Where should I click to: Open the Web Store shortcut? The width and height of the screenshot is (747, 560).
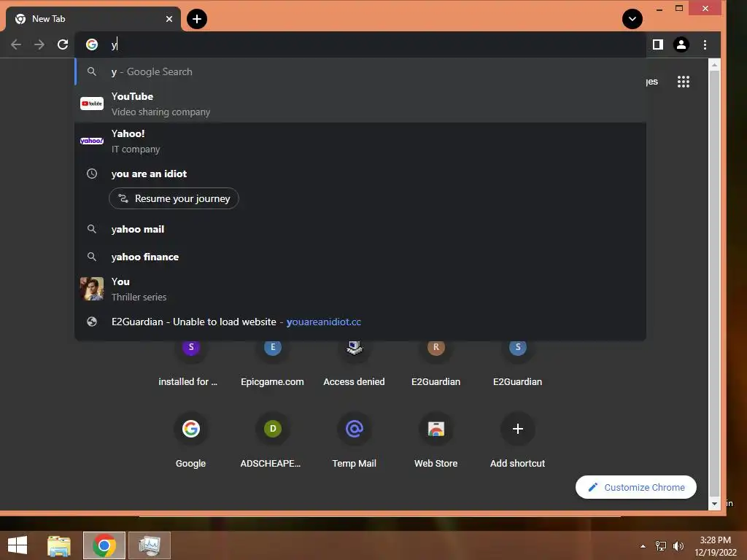pyautogui.click(x=436, y=440)
